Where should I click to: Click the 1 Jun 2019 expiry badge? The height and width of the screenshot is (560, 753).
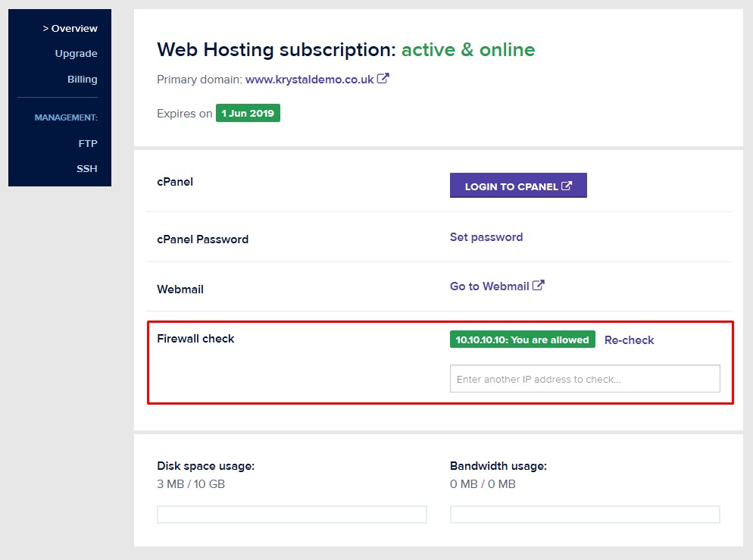pyautogui.click(x=248, y=114)
